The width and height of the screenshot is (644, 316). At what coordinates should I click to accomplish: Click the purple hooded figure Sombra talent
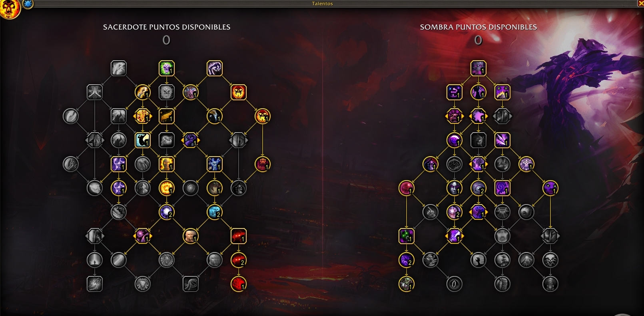click(x=479, y=92)
